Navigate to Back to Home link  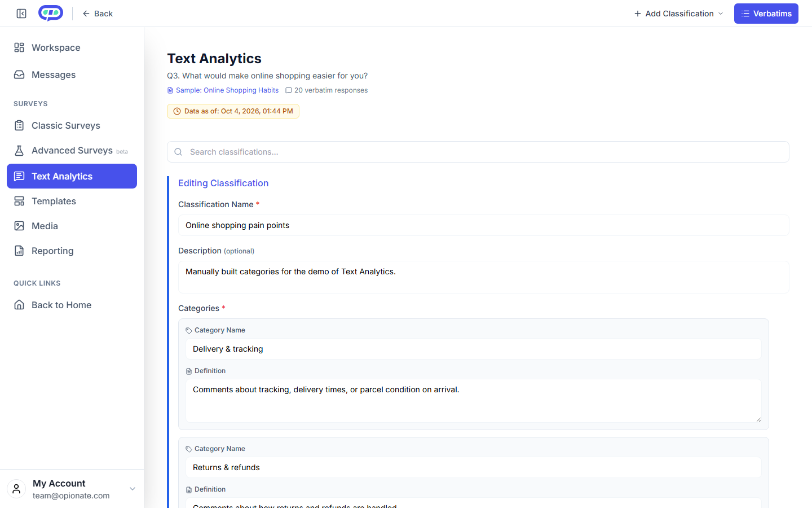click(x=72, y=305)
